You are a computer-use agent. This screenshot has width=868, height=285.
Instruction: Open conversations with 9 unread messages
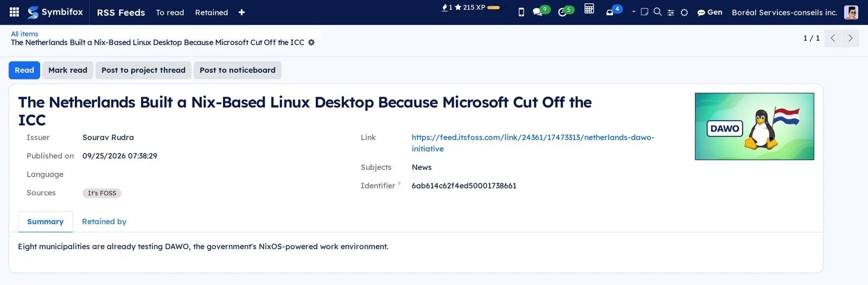541,11
